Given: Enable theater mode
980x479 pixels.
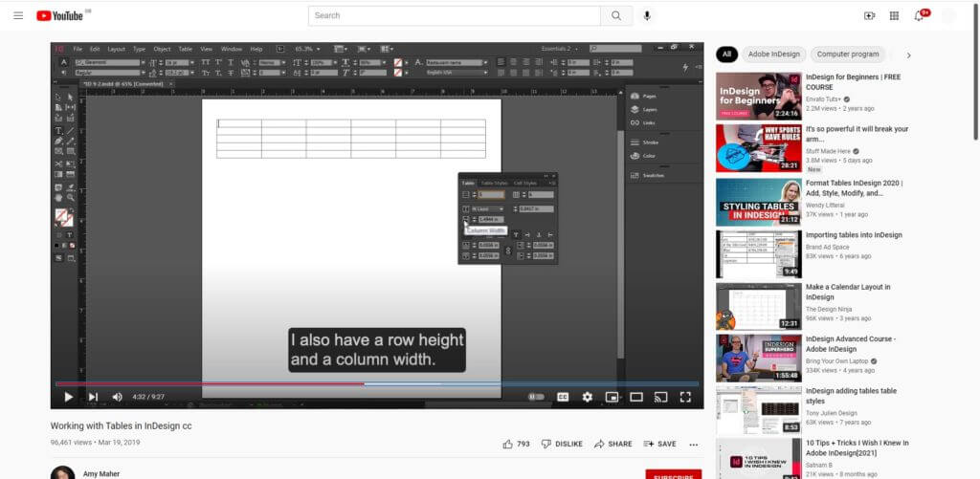Looking at the screenshot, I should point(636,397).
